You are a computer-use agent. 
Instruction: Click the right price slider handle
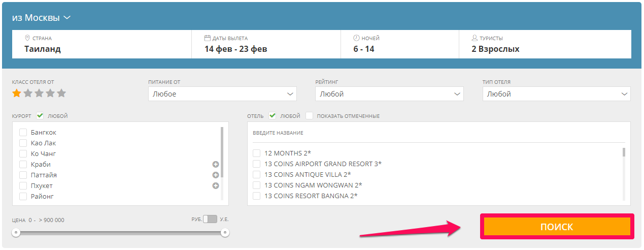click(x=225, y=233)
